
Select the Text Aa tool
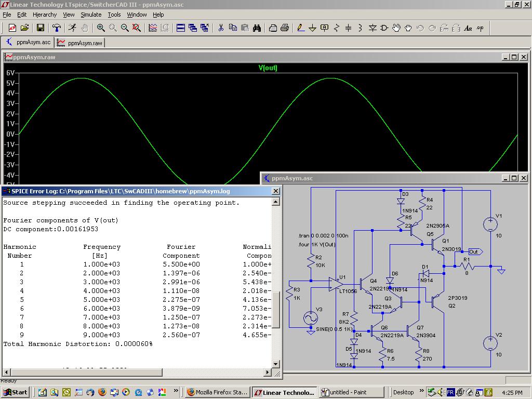click(468, 28)
